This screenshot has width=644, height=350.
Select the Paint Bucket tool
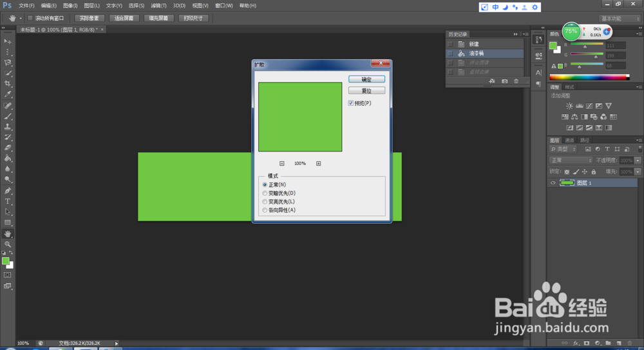coord(7,159)
